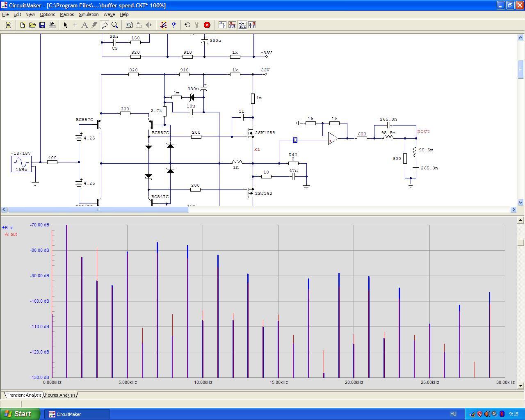This screenshot has width=525, height=420.
Task: Click the 'R40' resistor label
Action: 293,155
